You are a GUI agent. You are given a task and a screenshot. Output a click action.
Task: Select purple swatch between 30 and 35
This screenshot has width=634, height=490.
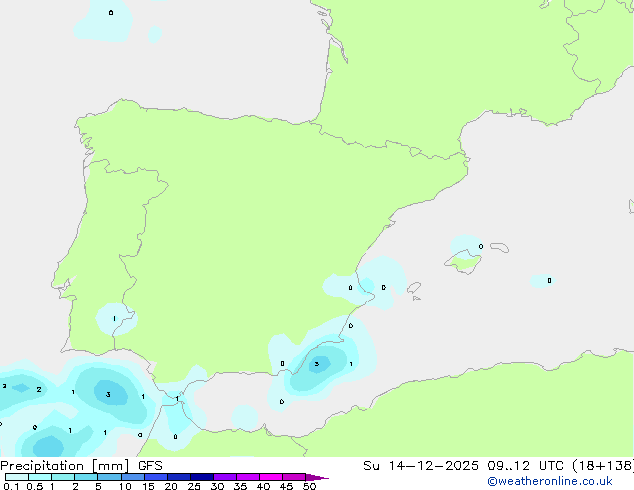coord(225,477)
